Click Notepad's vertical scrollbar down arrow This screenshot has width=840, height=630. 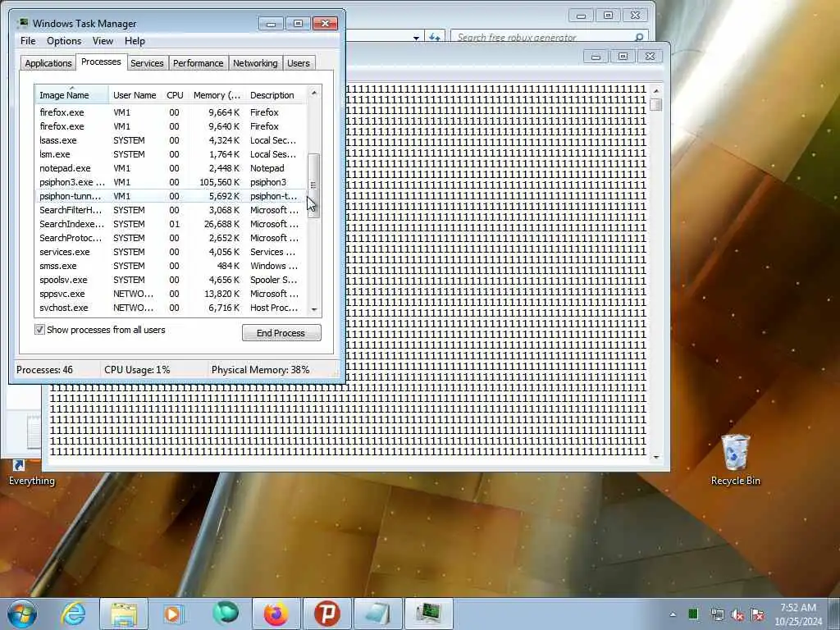(655, 457)
